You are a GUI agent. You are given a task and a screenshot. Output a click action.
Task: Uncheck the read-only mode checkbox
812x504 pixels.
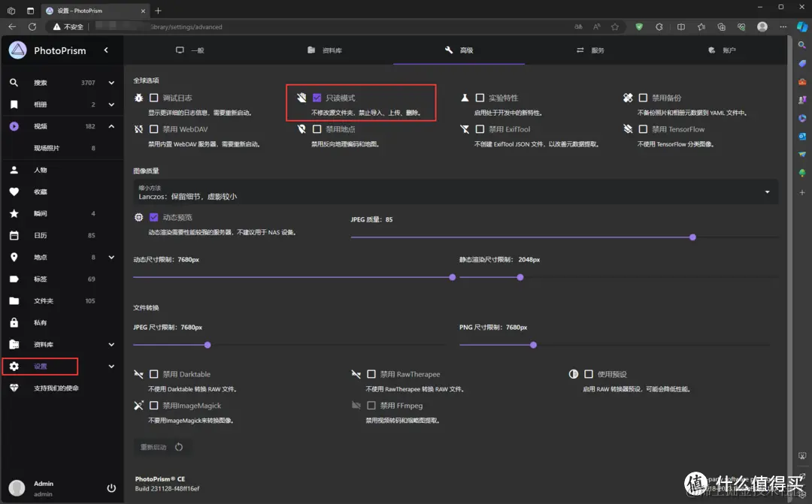(317, 98)
